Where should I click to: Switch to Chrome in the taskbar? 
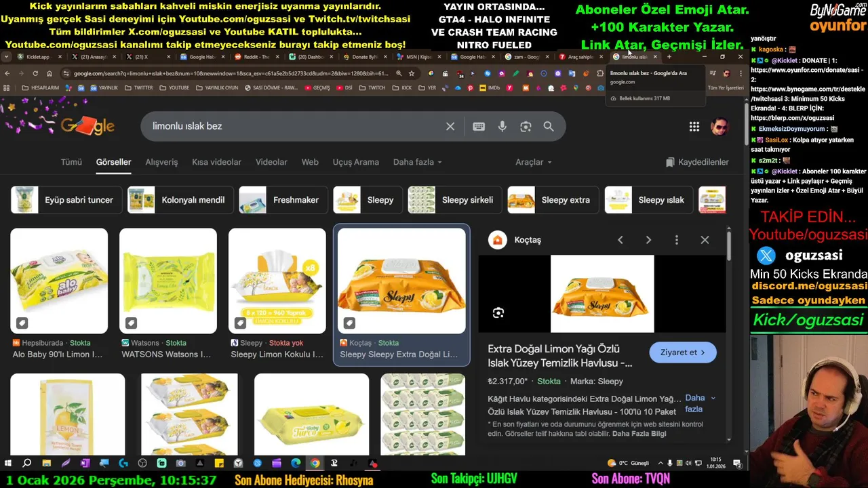tap(315, 464)
